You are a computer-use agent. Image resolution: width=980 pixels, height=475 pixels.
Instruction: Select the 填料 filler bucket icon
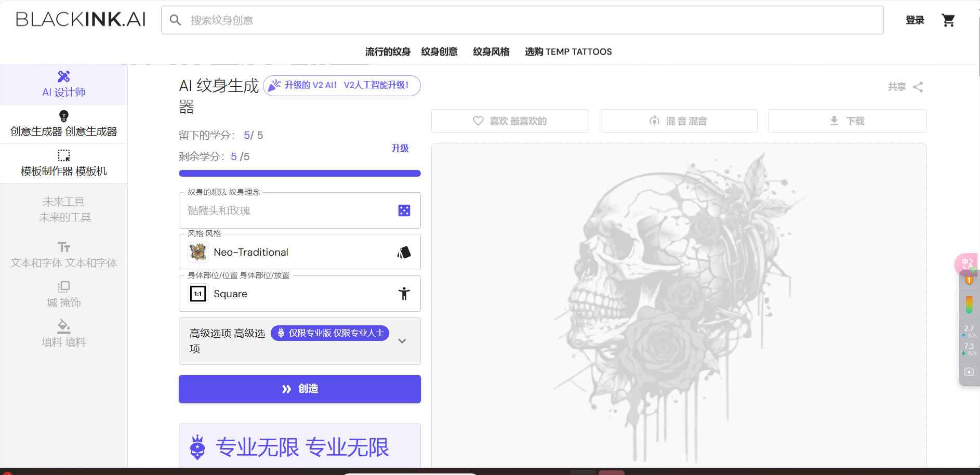pos(63,326)
